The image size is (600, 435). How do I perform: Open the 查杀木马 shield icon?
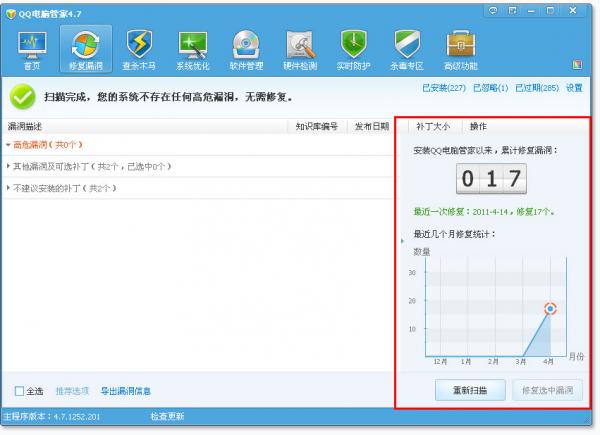pyautogui.click(x=139, y=50)
